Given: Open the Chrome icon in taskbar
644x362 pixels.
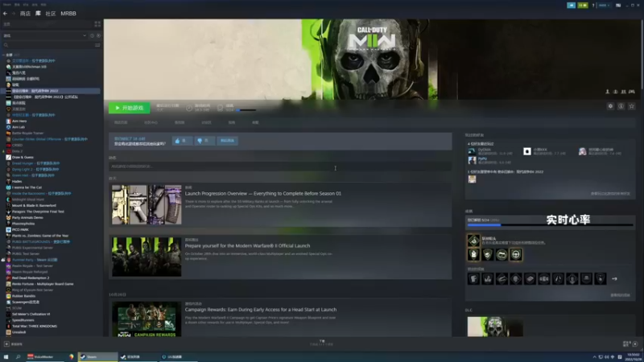Looking at the screenshot, I should point(71,357).
